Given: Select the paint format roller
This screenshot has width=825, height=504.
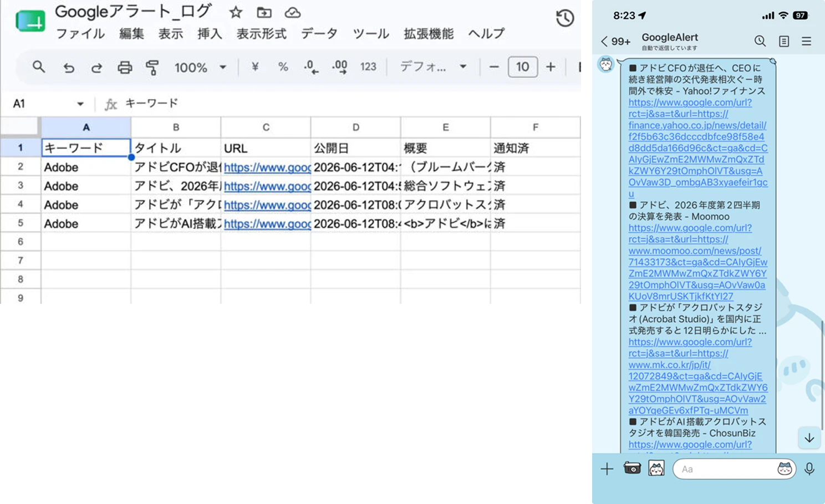Looking at the screenshot, I should click(152, 68).
